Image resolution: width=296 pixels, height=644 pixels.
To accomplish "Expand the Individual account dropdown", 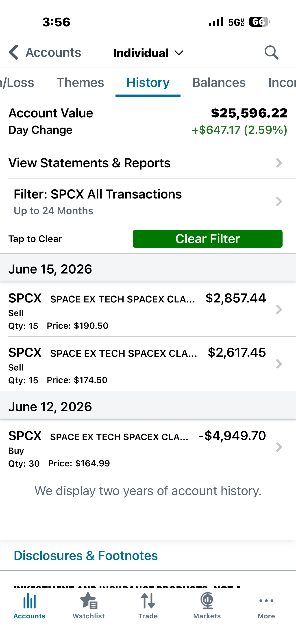I will (x=148, y=53).
